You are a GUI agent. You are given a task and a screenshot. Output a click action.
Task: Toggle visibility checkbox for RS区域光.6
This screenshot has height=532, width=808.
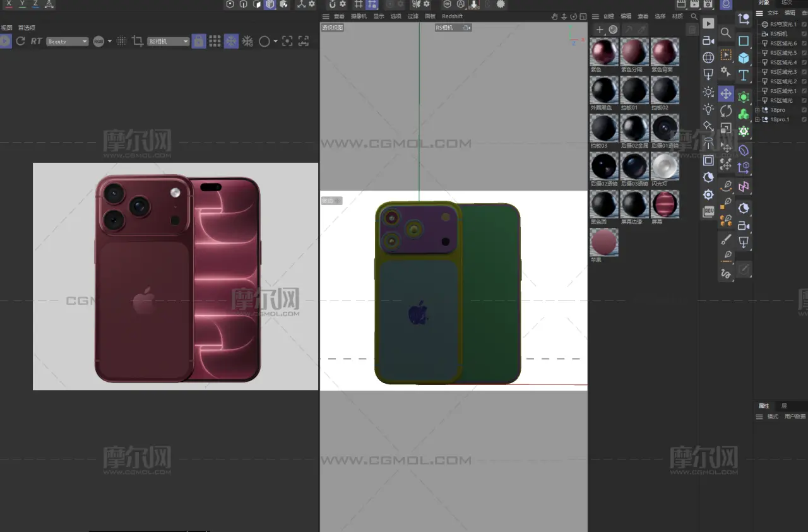coord(804,44)
